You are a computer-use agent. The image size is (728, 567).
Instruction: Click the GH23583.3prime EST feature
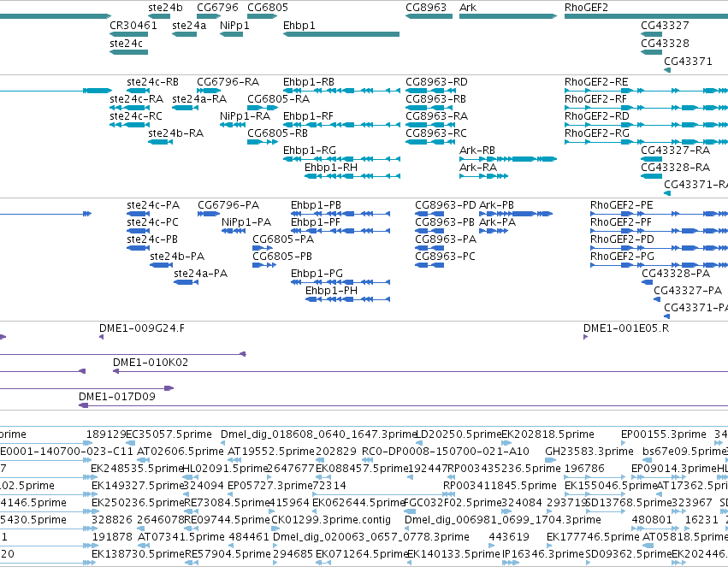[x=550, y=460]
